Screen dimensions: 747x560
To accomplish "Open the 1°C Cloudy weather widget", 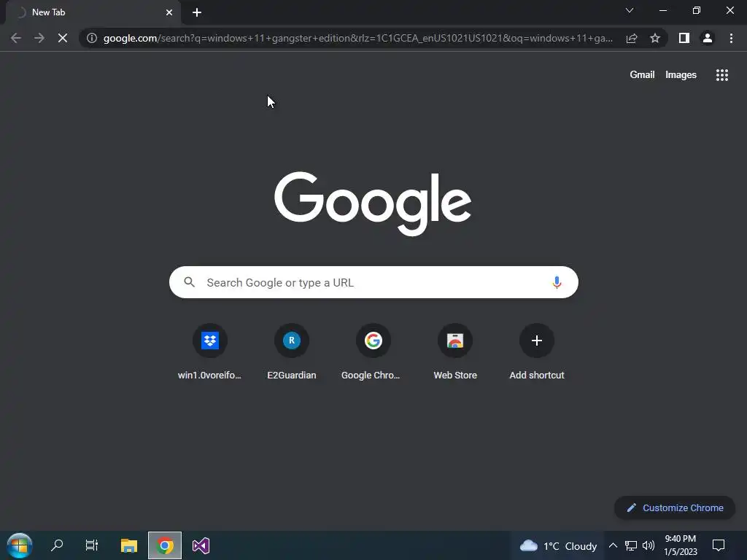I will pos(558,545).
